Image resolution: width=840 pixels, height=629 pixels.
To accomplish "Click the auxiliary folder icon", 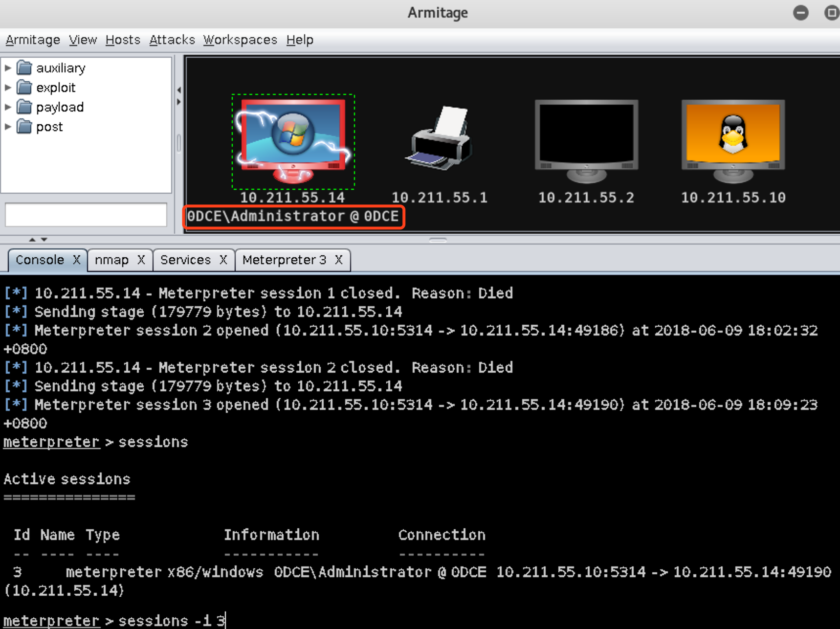I will coord(24,67).
